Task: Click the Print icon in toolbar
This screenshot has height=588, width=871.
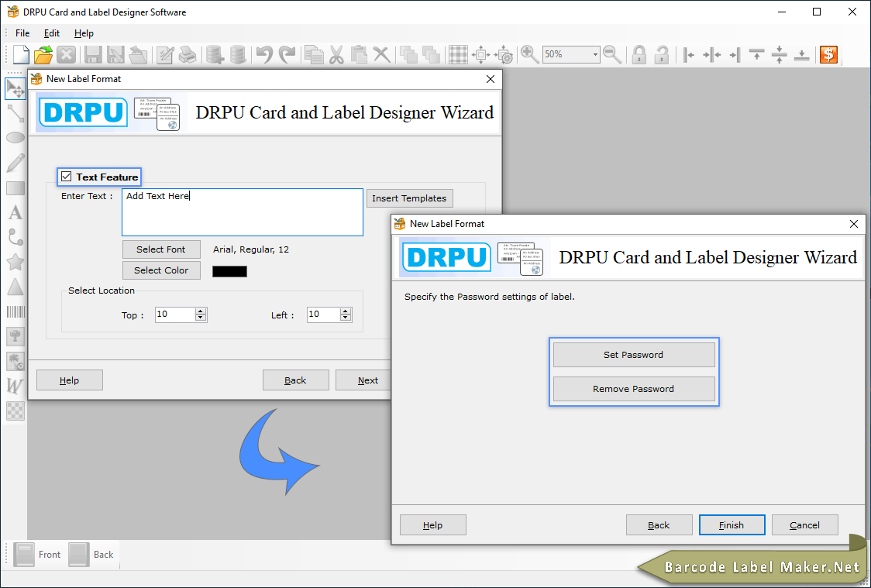Action: 188,54
